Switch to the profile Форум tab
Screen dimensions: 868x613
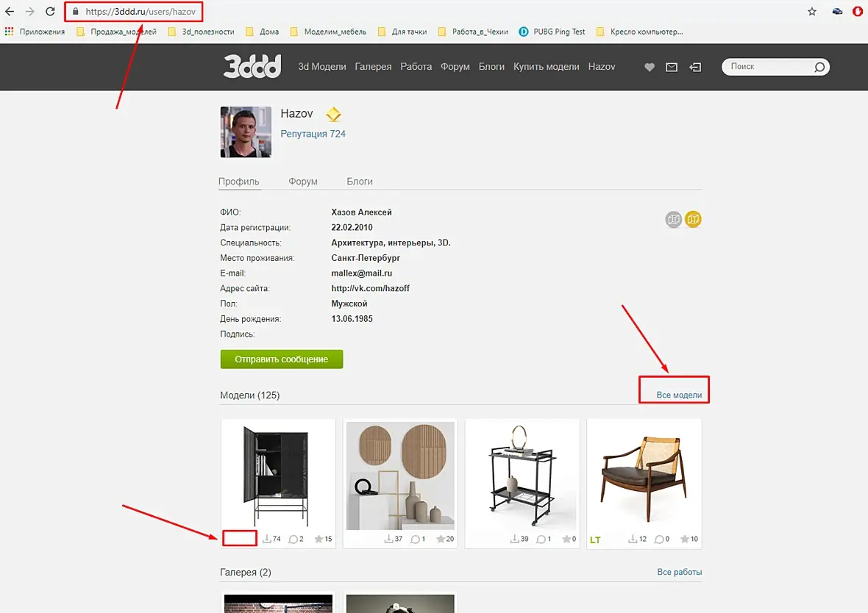click(x=303, y=182)
